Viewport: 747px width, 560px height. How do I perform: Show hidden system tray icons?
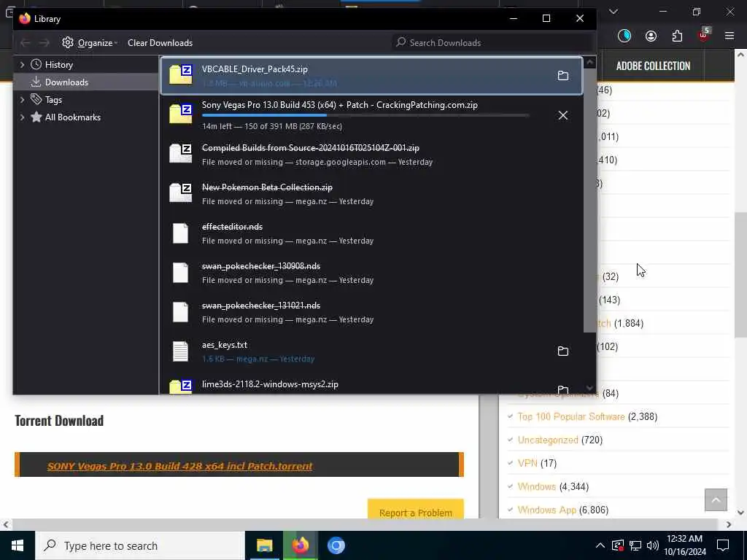pos(600,545)
